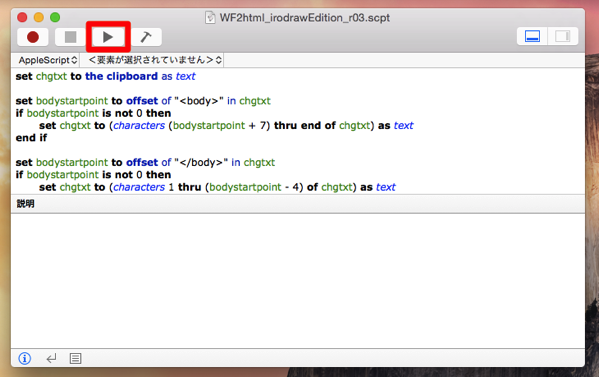Click inside the empty description text area
Viewport: 599px width, 377px height.
(298, 281)
